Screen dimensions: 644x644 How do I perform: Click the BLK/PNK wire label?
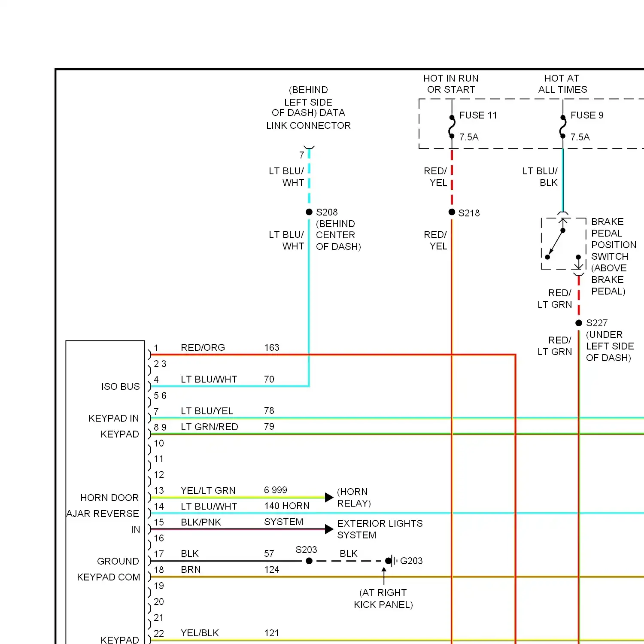pyautogui.click(x=200, y=522)
